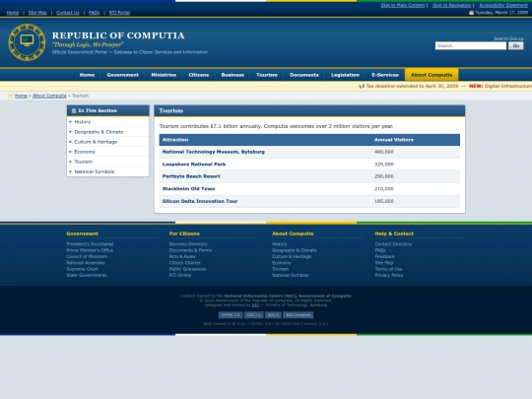
Task: Open Tourism in the main navigation bar
Action: tap(267, 75)
